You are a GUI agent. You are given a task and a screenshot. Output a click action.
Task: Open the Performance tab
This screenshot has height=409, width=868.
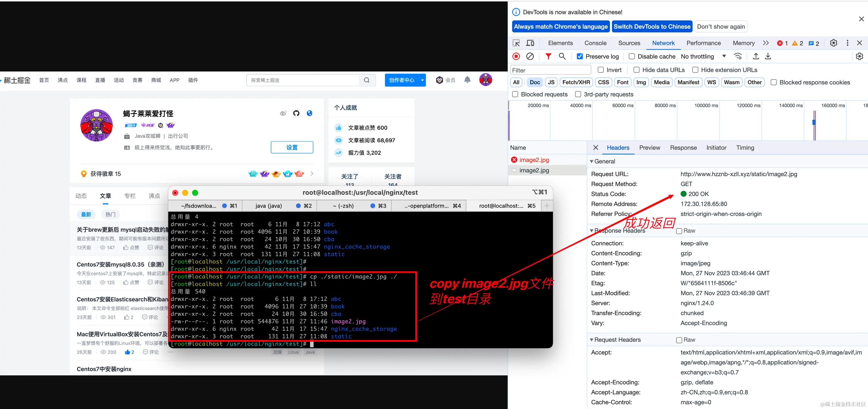click(704, 43)
